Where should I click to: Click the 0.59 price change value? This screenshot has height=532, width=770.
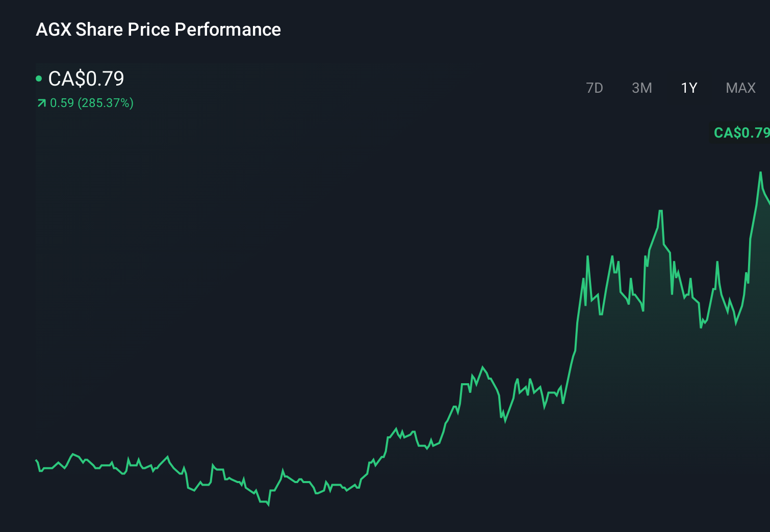tap(61, 103)
